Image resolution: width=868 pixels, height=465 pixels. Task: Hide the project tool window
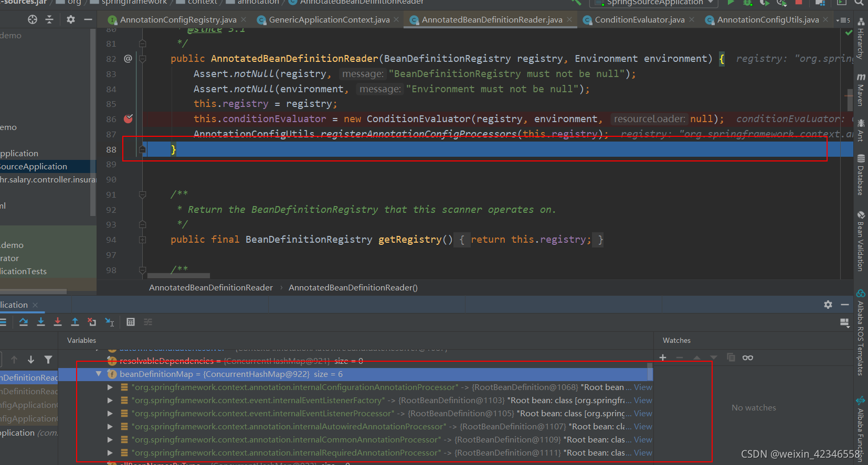pos(88,19)
